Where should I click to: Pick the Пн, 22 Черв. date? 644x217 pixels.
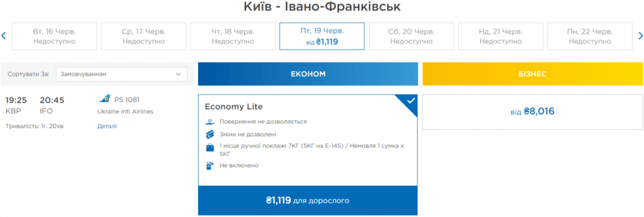click(x=590, y=36)
